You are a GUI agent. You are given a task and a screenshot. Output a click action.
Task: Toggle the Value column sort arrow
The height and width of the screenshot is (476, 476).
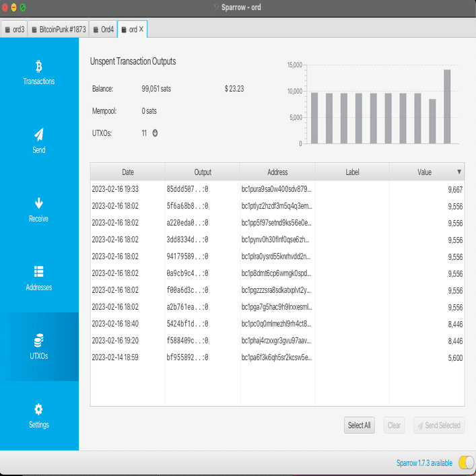pyautogui.click(x=459, y=172)
